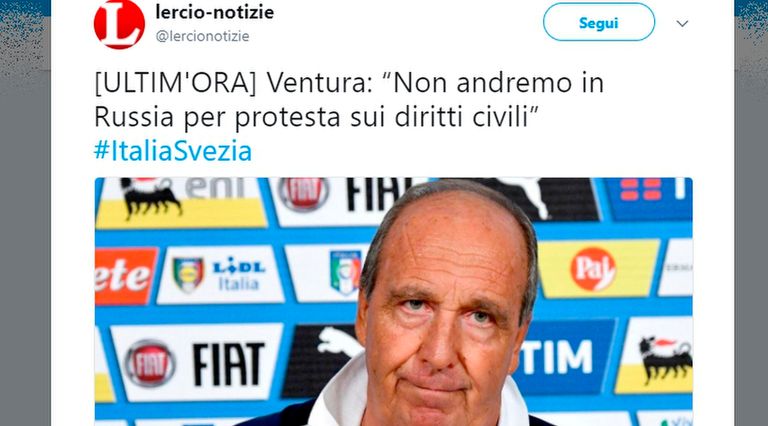The image size is (768, 426).
Task: Click the Italia federation crest badge
Action: coord(345,272)
